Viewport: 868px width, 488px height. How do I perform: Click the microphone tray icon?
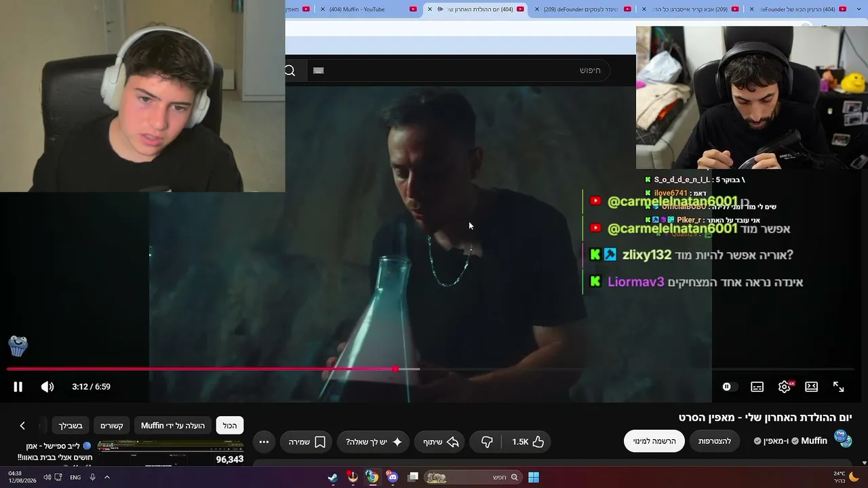(92, 477)
